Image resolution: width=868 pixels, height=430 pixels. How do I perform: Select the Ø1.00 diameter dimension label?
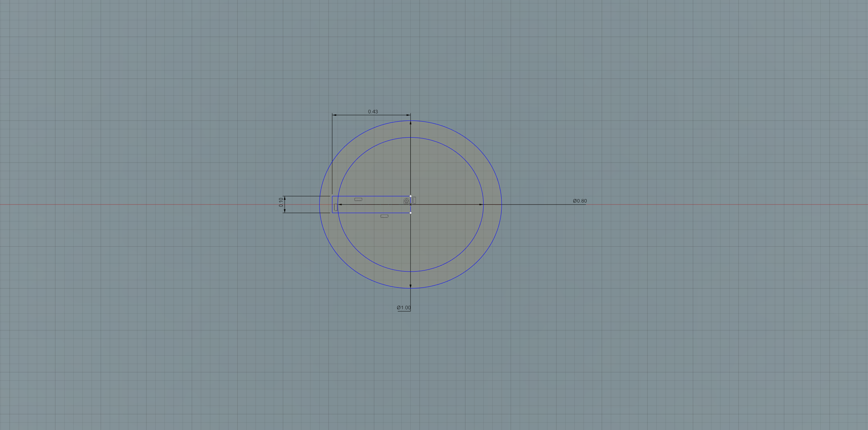click(x=404, y=308)
